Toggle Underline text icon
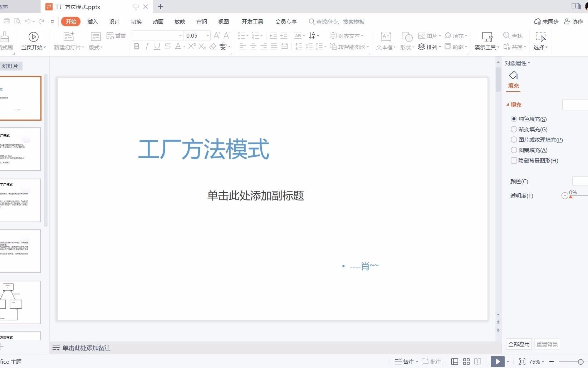Screen dimensions: 588x368 pyautogui.click(x=157, y=47)
